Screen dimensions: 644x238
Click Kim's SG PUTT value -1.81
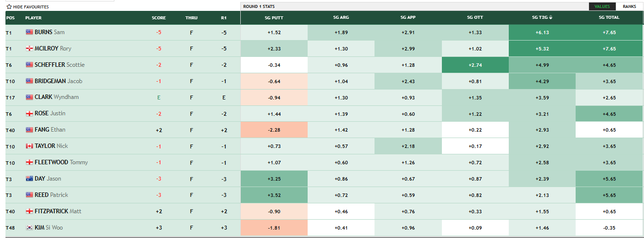pos(274,228)
